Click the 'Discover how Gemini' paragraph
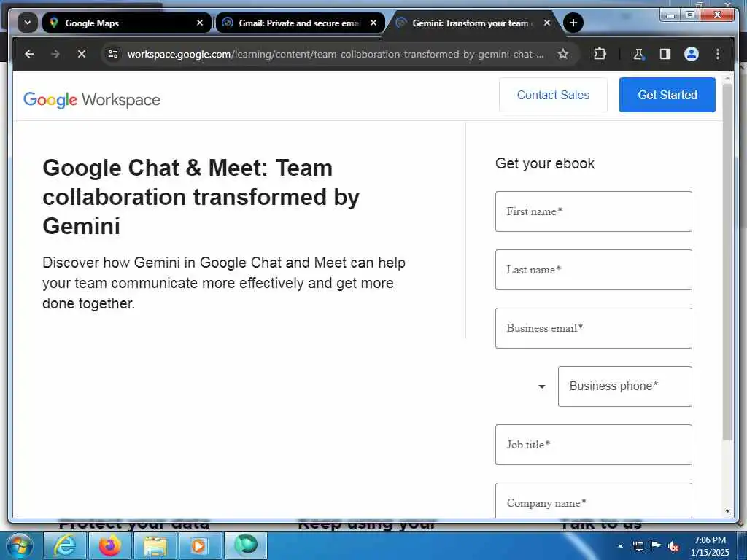The width and height of the screenshot is (747, 560). pyautogui.click(x=224, y=283)
